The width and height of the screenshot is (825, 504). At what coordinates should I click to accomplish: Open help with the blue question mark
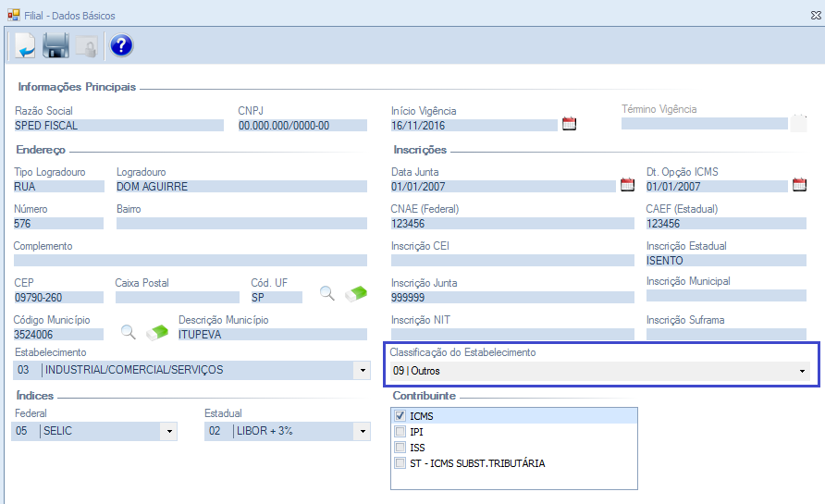(x=121, y=45)
